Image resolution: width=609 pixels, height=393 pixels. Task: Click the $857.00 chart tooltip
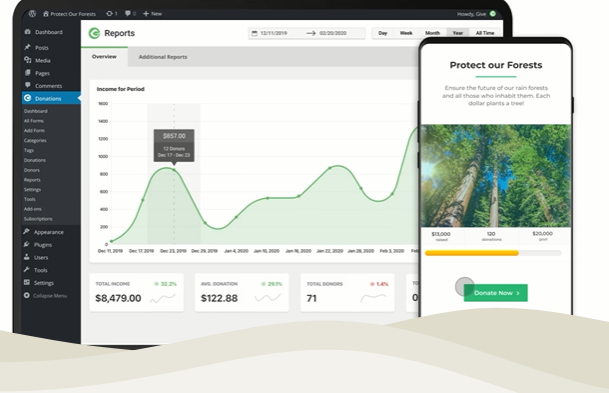click(x=174, y=146)
